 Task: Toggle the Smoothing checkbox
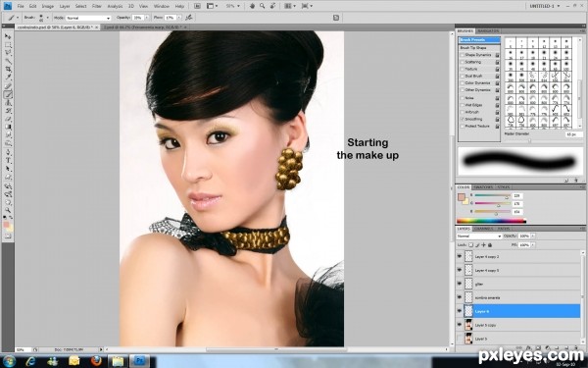(x=463, y=120)
